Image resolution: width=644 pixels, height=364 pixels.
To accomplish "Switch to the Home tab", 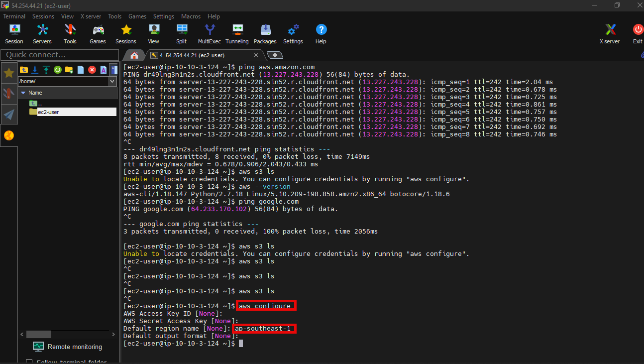I will click(134, 55).
